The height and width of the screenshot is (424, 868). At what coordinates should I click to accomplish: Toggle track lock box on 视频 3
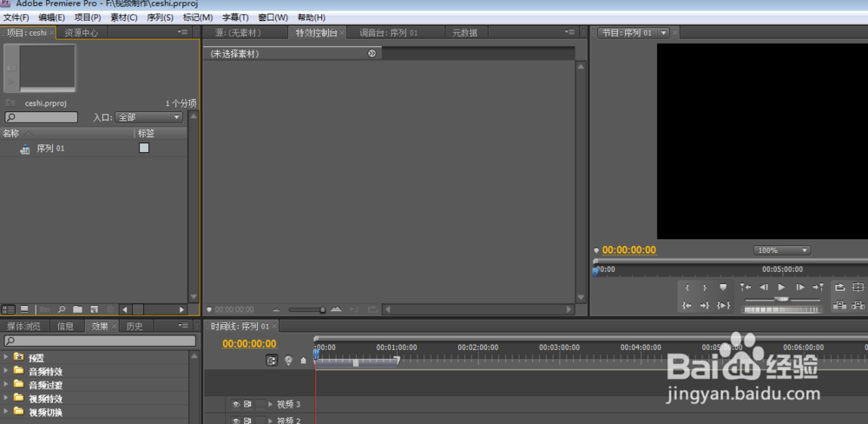260,404
